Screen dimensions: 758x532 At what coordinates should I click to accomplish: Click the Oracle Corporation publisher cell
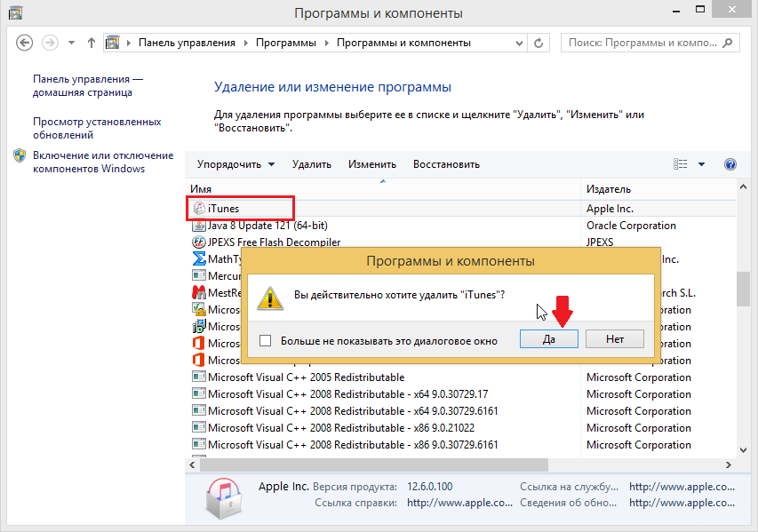[631, 226]
